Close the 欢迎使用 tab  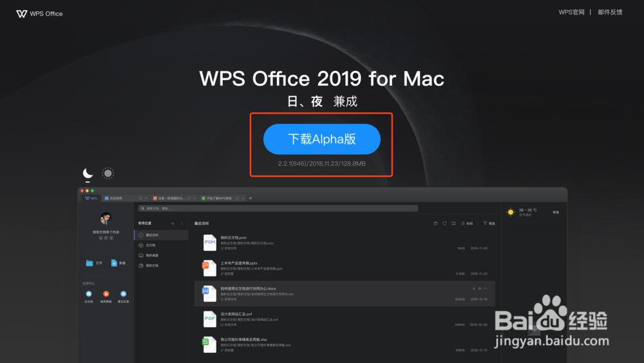pyautogui.click(x=146, y=198)
